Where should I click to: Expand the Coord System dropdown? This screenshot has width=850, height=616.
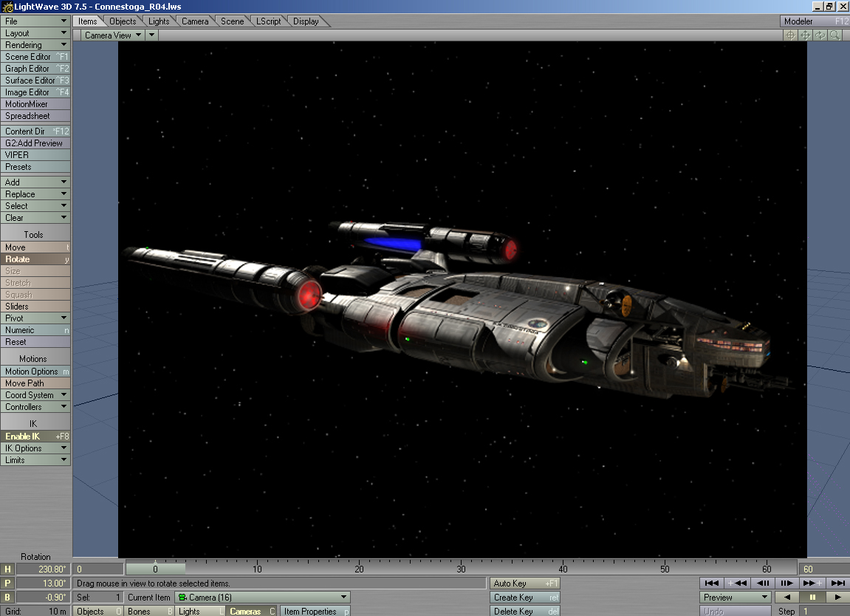pos(35,395)
